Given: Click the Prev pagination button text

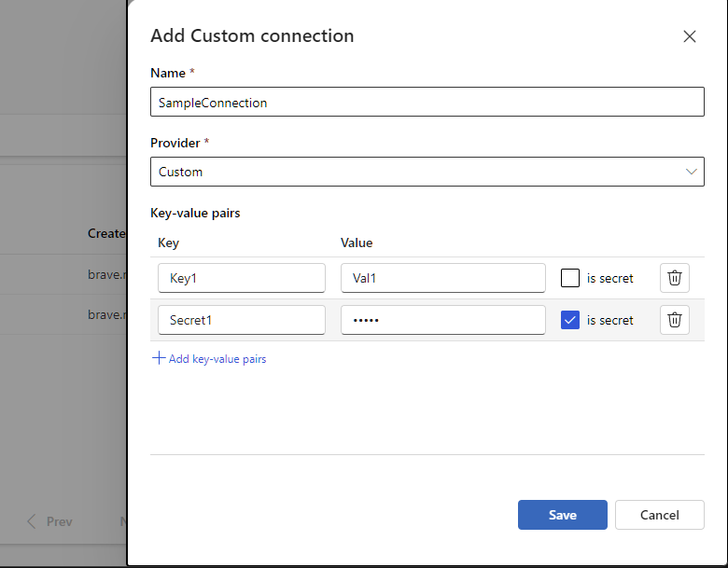Looking at the screenshot, I should pyautogui.click(x=59, y=521).
